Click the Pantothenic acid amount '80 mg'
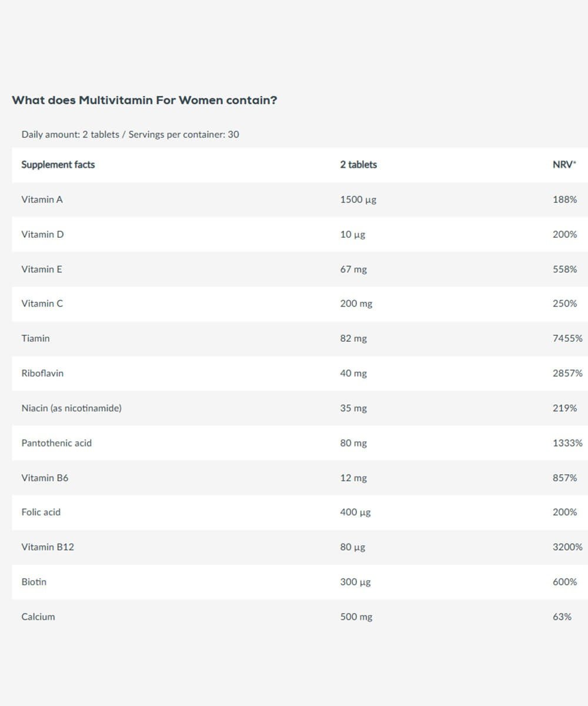 click(x=353, y=443)
